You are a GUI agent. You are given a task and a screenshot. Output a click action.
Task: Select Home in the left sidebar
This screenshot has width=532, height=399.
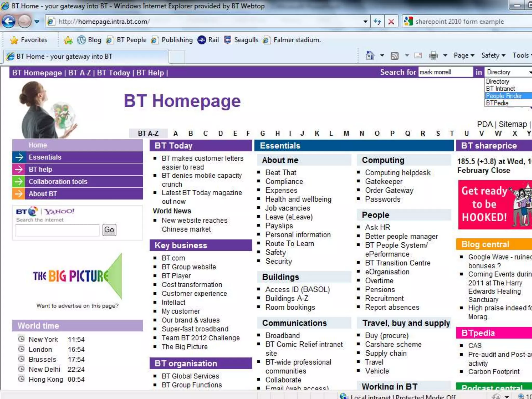point(77,145)
